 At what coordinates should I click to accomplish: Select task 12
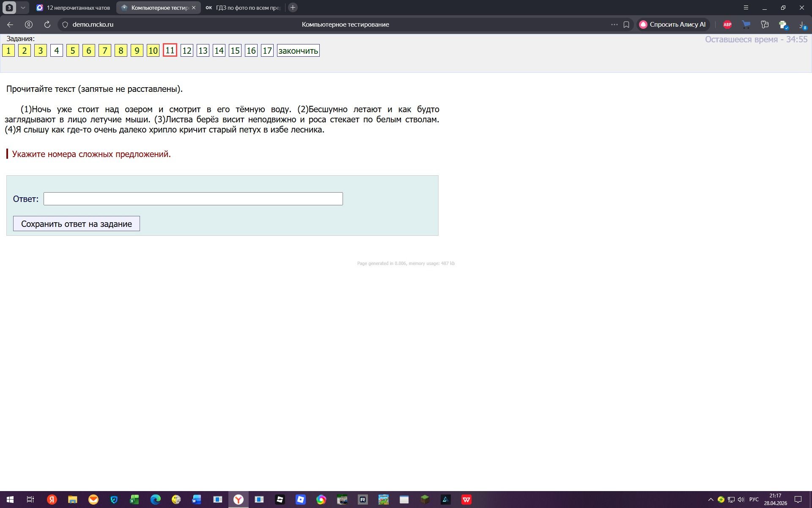click(187, 51)
